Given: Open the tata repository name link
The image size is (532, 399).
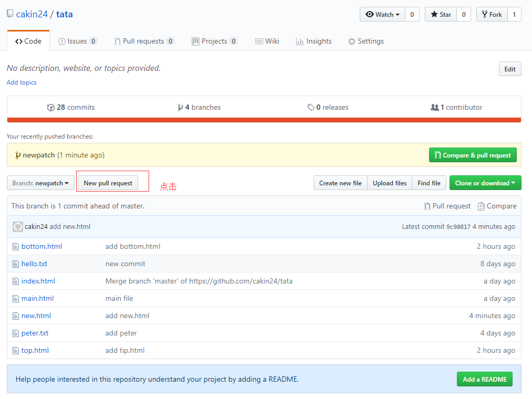Looking at the screenshot, I should click(65, 14).
